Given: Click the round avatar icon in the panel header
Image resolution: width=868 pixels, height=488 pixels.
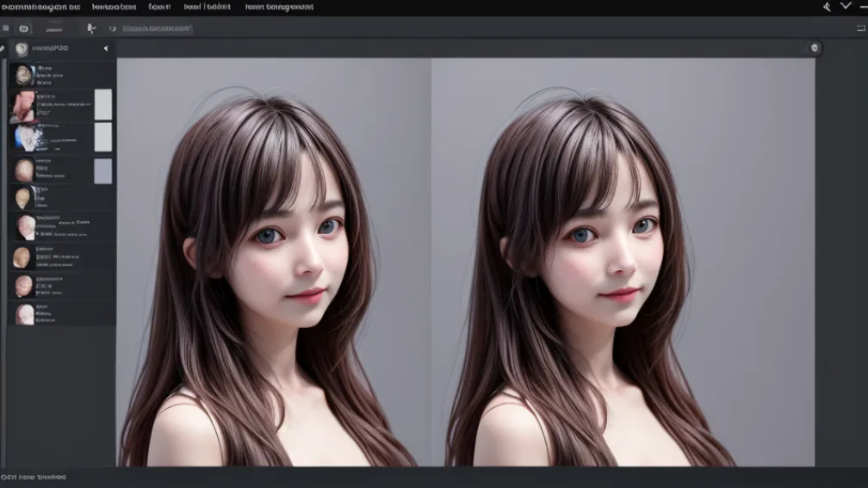Looking at the screenshot, I should point(22,48).
